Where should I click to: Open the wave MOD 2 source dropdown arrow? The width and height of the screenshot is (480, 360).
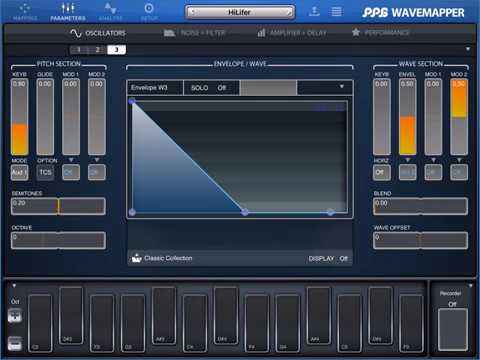click(459, 160)
